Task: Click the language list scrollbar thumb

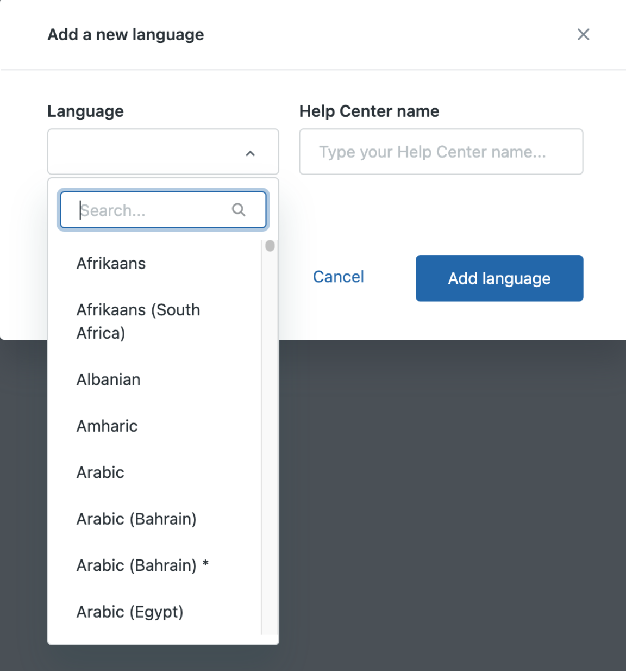Action: tap(270, 246)
